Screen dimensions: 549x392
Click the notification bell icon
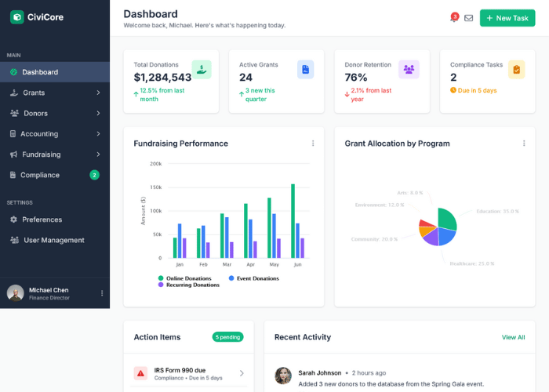[453, 19]
